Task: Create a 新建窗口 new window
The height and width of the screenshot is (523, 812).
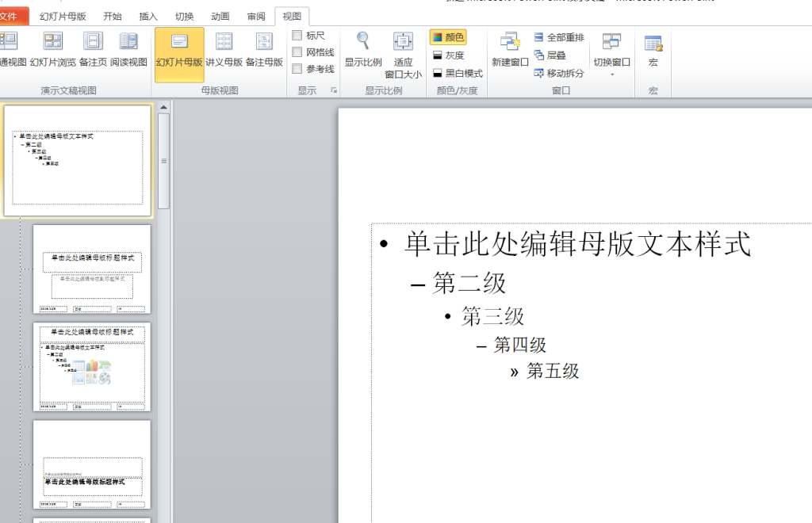Action: click(510, 50)
